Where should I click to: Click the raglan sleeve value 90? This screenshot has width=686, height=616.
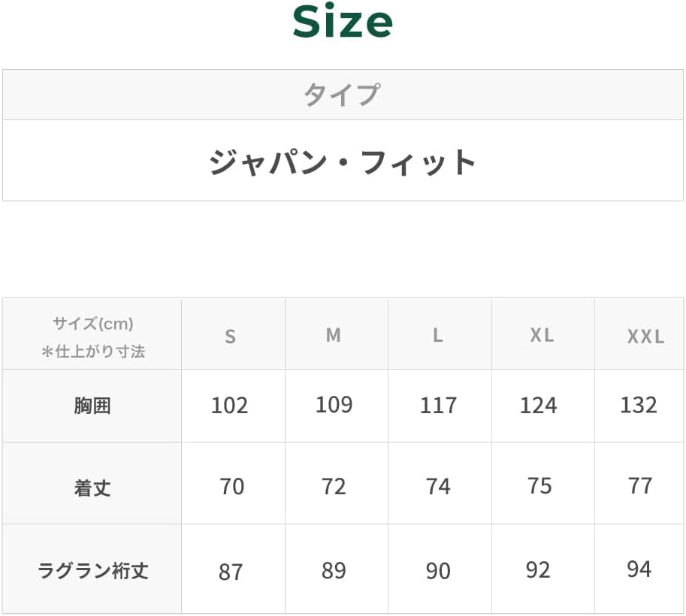click(438, 571)
